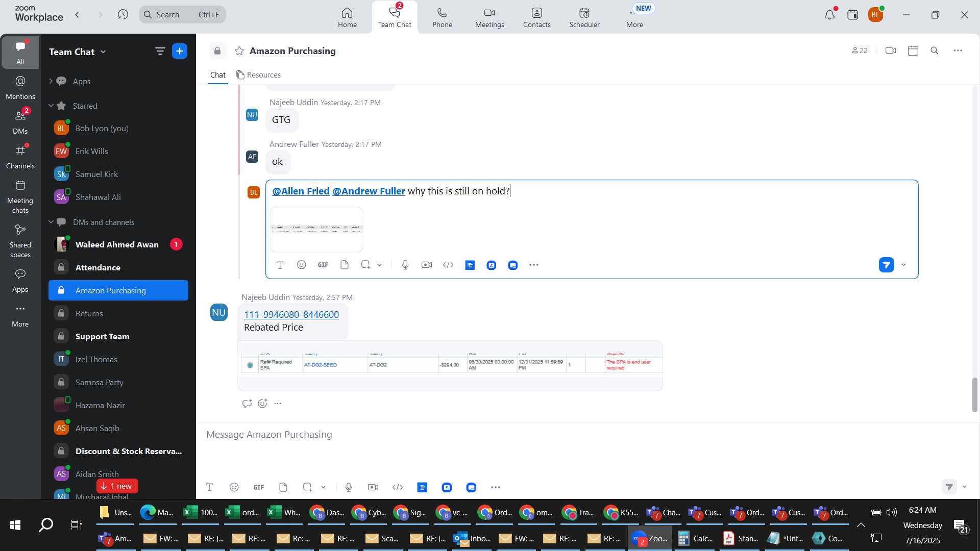Image resolution: width=980 pixels, height=551 pixels.
Task: Click the filter chats icon
Action: pos(160,51)
